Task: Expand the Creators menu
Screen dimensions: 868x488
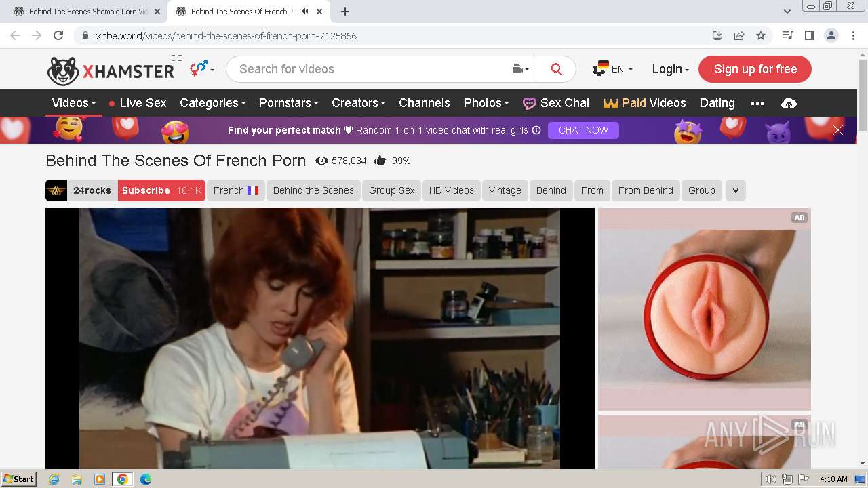Action: (x=358, y=103)
